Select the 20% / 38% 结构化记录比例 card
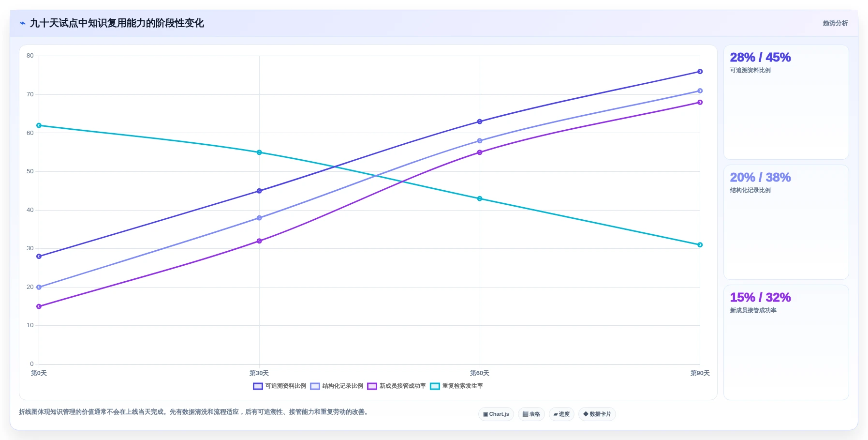 [x=786, y=222]
